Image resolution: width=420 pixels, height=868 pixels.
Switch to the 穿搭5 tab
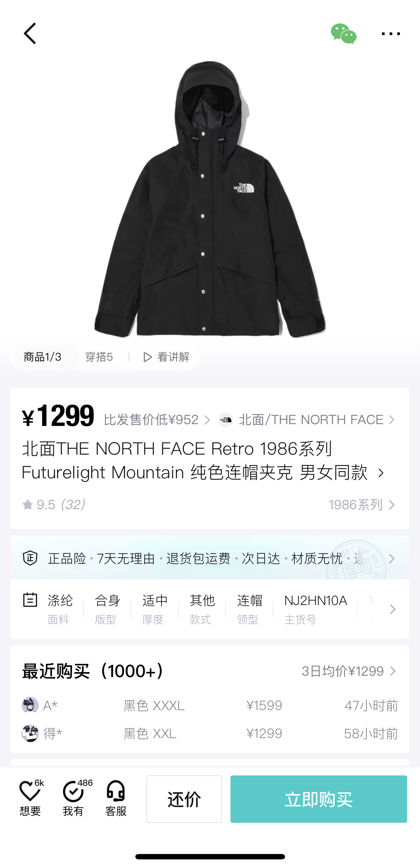[x=99, y=357]
